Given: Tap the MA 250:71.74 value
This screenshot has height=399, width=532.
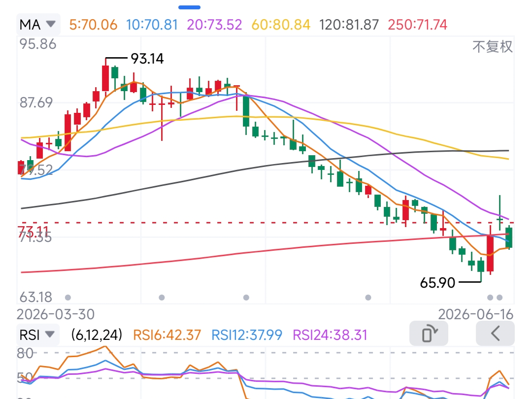Looking at the screenshot, I should pos(418,25).
